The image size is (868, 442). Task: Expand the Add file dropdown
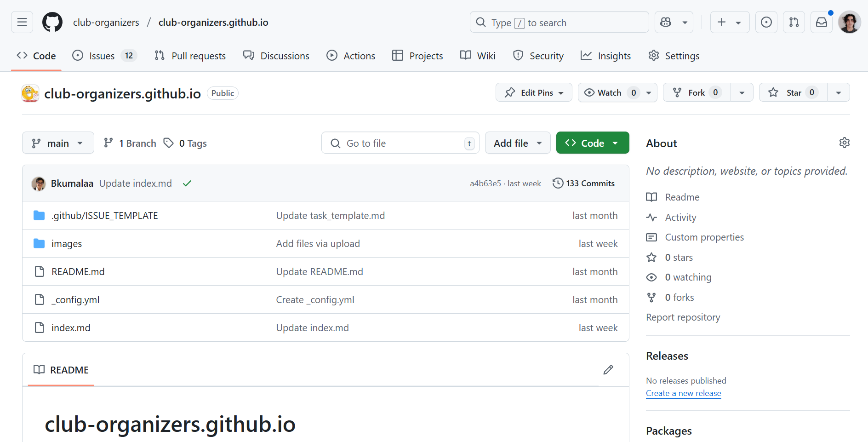(517, 143)
